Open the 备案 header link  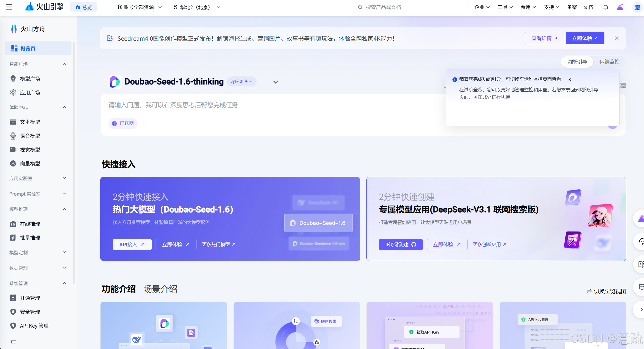coord(572,7)
